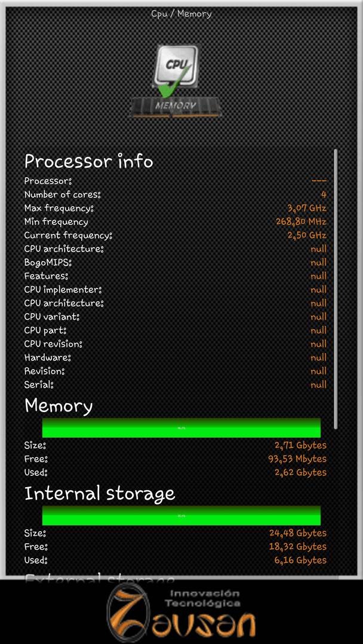Tap the Internal storage heading

click(x=100, y=493)
